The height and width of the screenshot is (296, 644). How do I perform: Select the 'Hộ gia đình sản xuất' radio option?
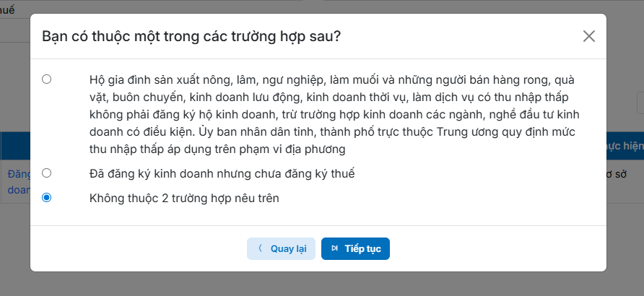tap(47, 79)
